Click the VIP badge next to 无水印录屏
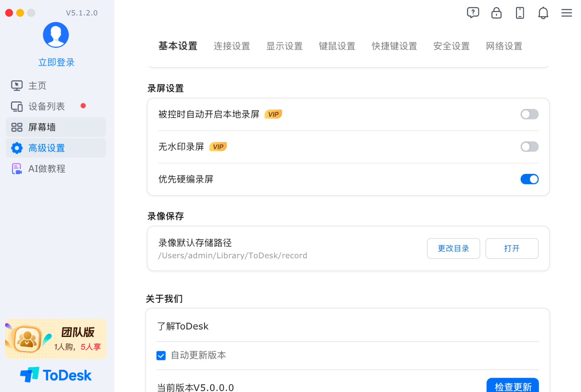581x392 pixels. pos(218,147)
